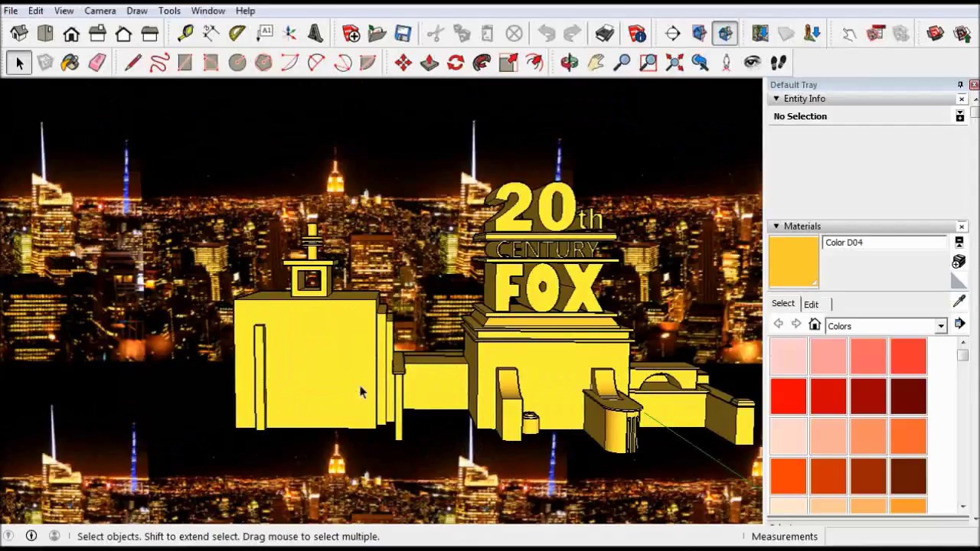This screenshot has height=551, width=980.
Task: Open the Tools menu
Action: pos(169,11)
